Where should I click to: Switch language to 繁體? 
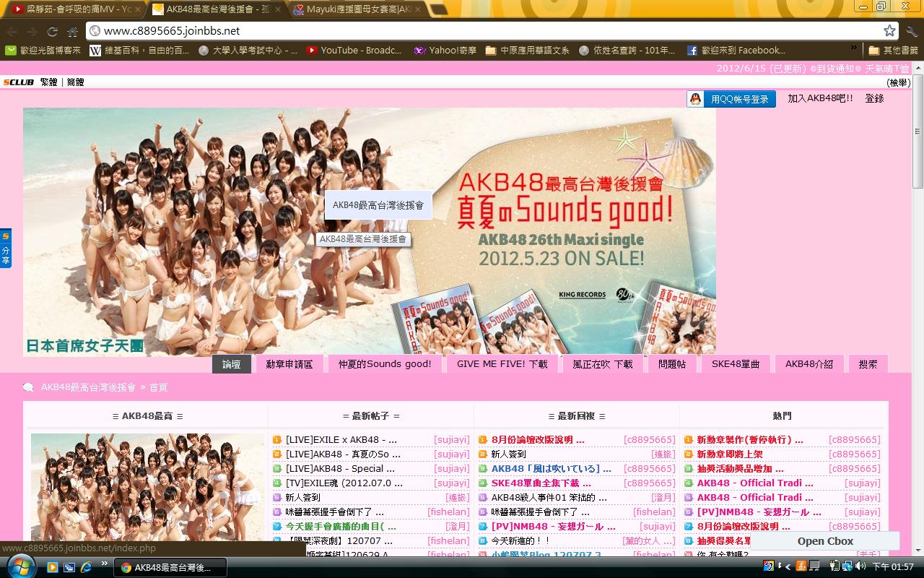click(x=49, y=82)
